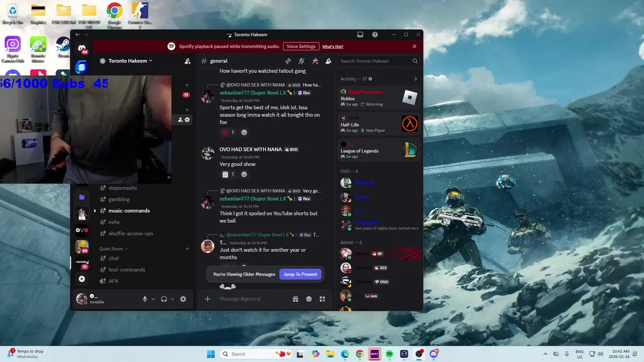Open the Threads icon in channel header
The image size is (644, 362).
click(x=288, y=61)
